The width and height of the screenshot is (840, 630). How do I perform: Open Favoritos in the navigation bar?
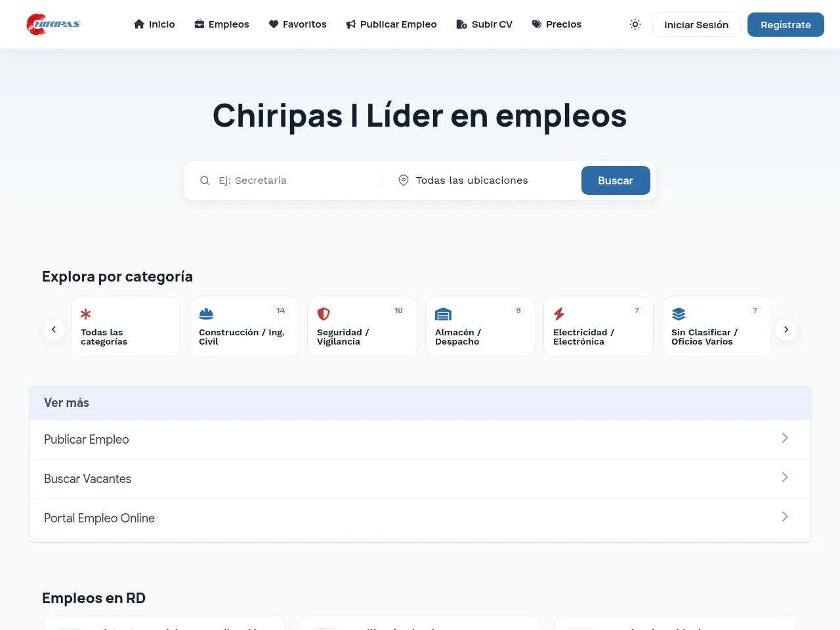click(x=297, y=24)
